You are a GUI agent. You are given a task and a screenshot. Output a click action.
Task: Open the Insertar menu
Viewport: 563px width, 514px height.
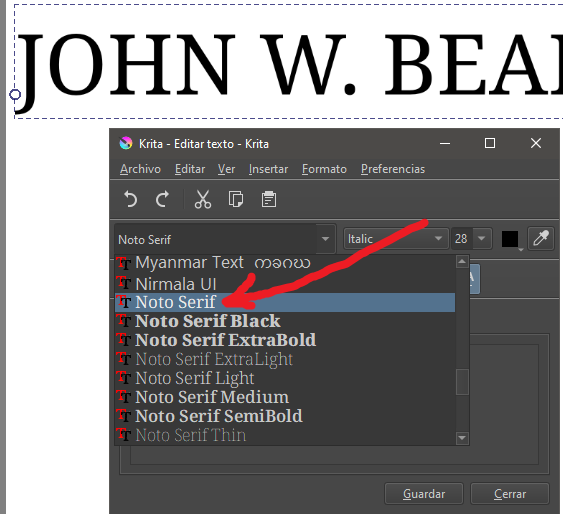click(x=268, y=169)
